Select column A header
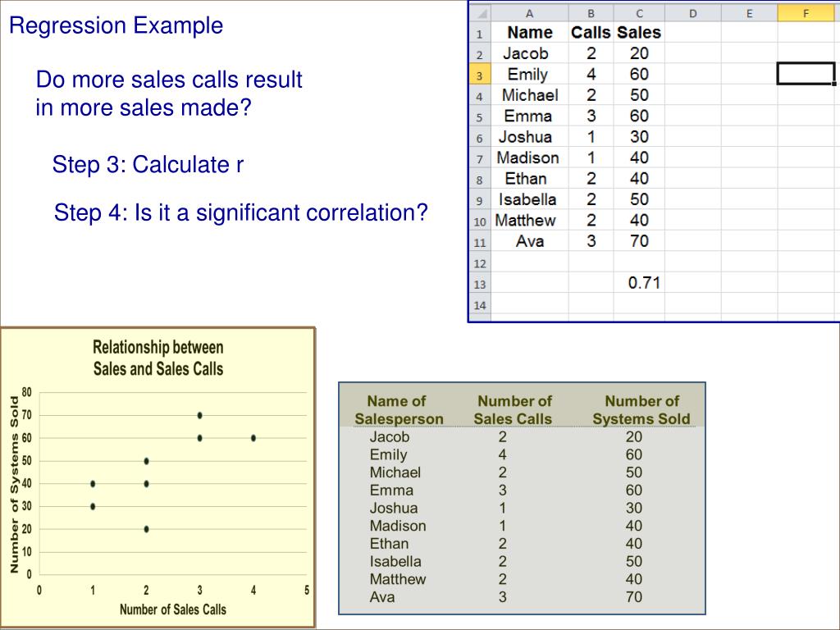The width and height of the screenshot is (840, 630). (x=529, y=13)
